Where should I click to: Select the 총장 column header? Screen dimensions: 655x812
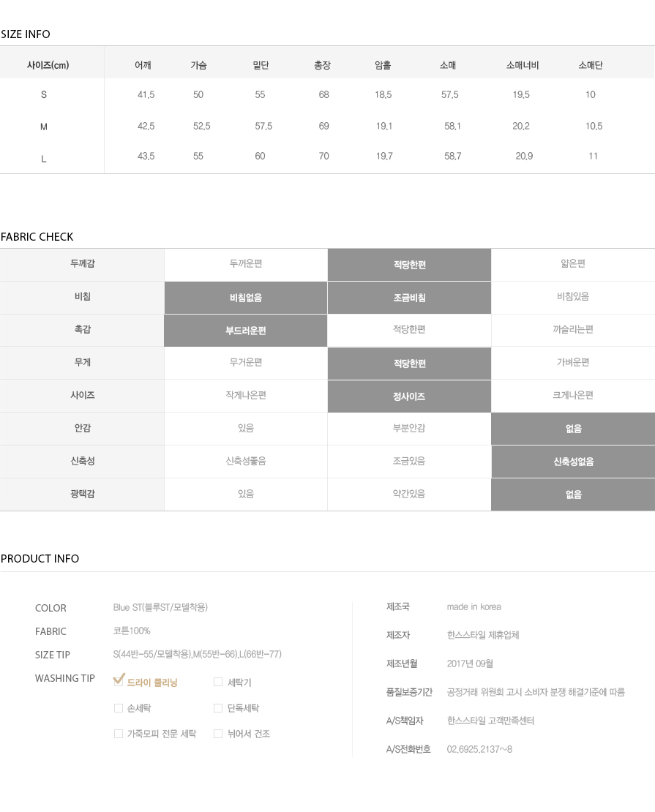tap(322, 65)
